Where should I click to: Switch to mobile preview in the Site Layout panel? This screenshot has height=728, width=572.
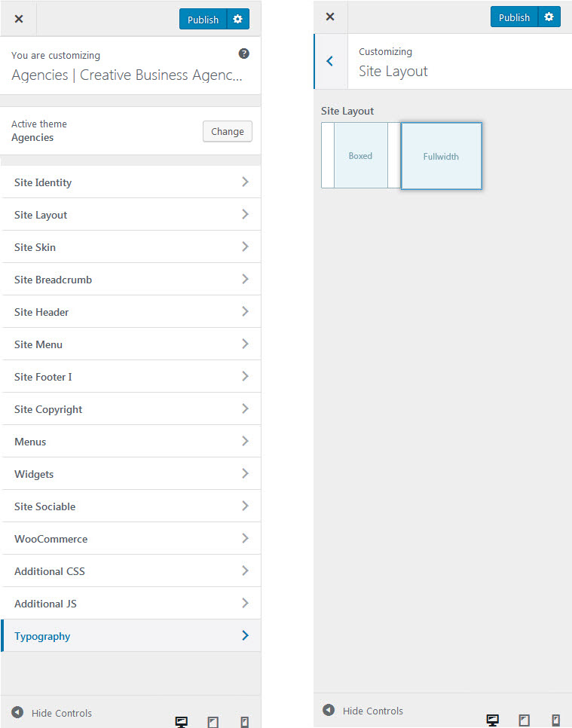555,720
